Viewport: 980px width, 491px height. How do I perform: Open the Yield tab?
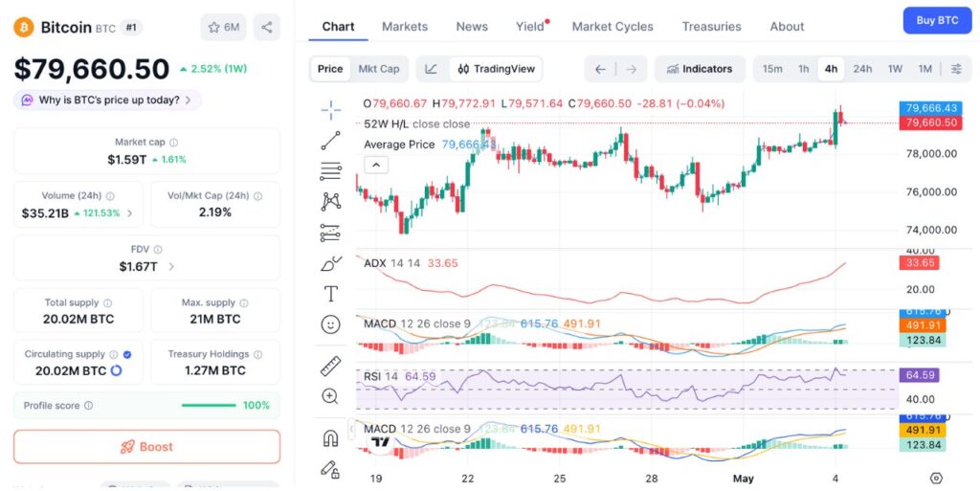(530, 27)
